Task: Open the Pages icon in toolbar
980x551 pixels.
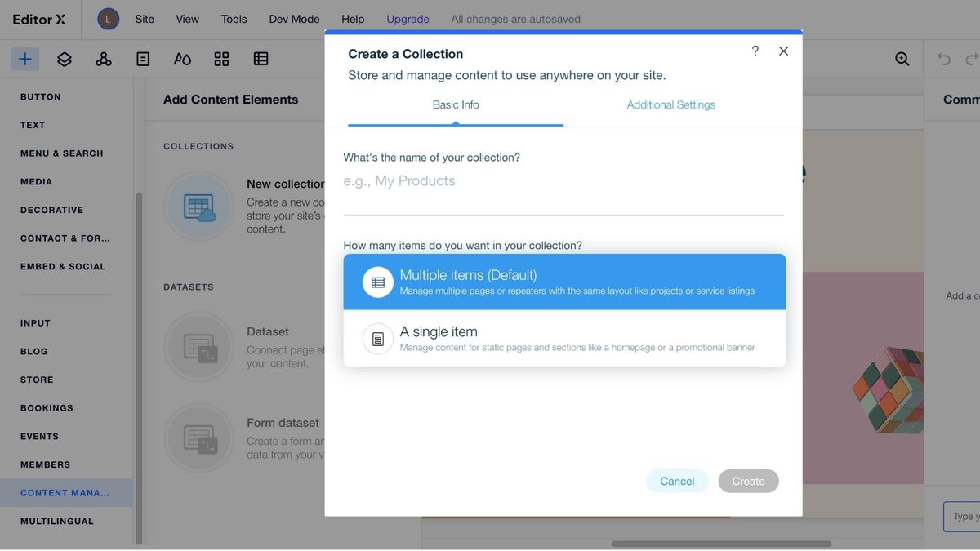Action: (143, 59)
